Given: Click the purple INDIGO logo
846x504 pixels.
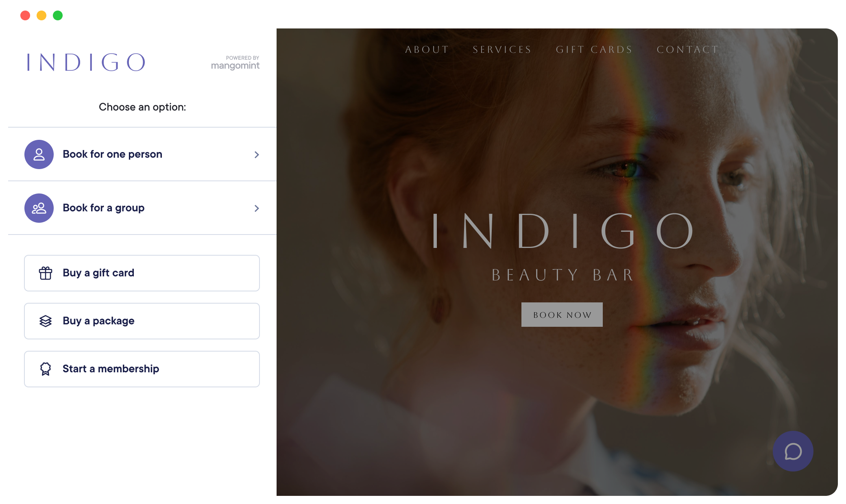Looking at the screenshot, I should (x=86, y=62).
